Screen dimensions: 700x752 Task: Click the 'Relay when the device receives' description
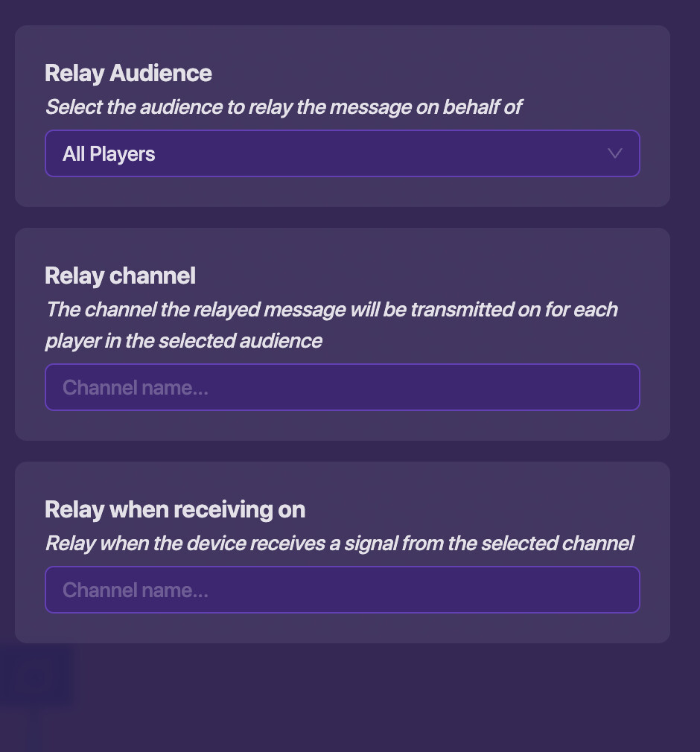[339, 544]
